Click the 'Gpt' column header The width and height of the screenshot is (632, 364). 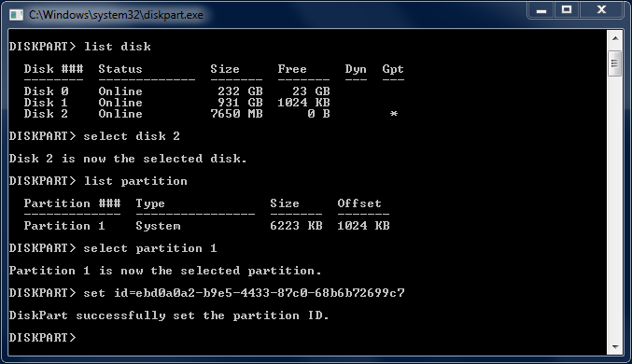tap(393, 69)
